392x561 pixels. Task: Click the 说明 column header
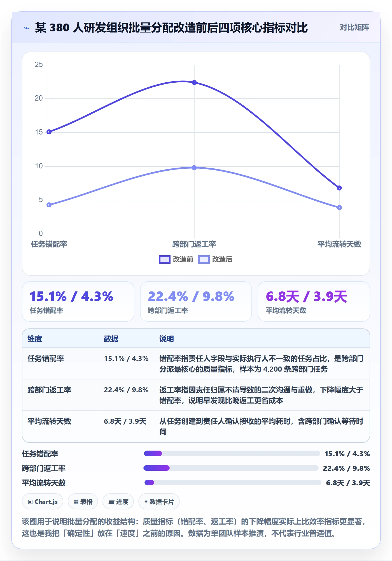pyautogui.click(x=167, y=339)
